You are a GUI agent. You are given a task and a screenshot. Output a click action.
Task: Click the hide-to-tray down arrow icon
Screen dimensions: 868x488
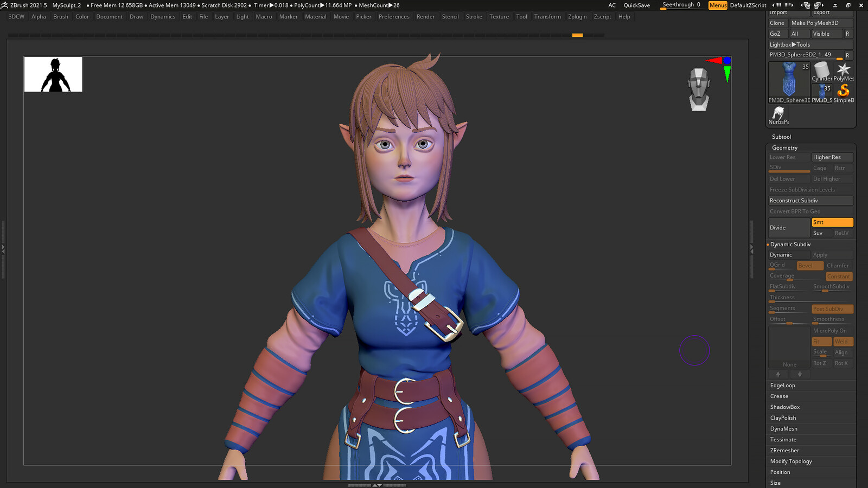click(x=835, y=5)
